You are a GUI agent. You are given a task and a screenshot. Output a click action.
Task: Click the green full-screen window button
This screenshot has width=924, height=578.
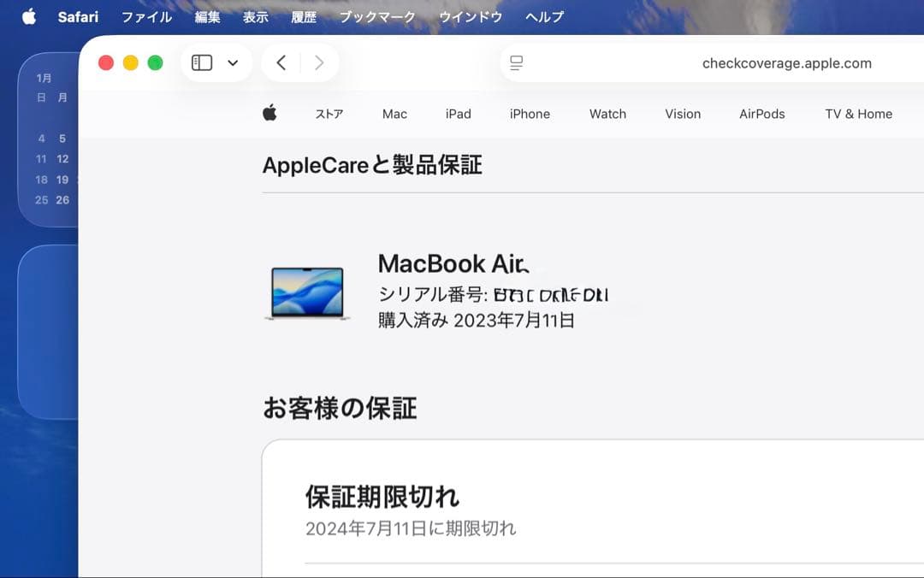(155, 63)
